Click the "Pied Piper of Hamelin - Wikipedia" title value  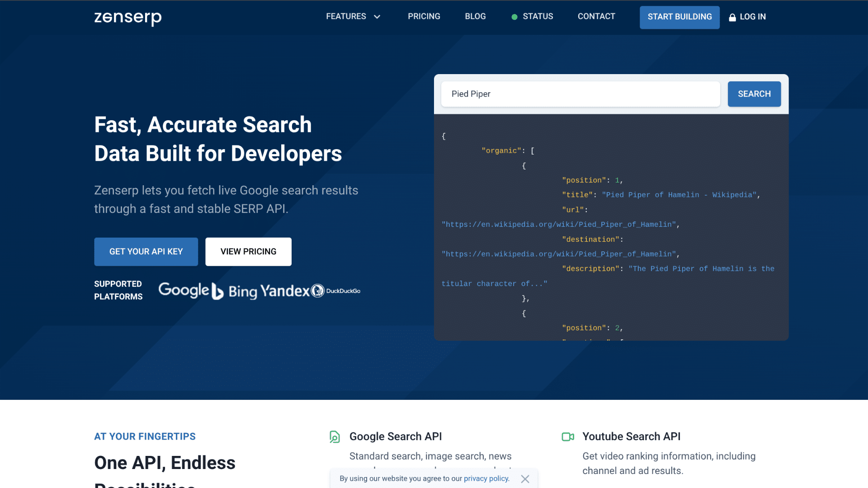679,195
